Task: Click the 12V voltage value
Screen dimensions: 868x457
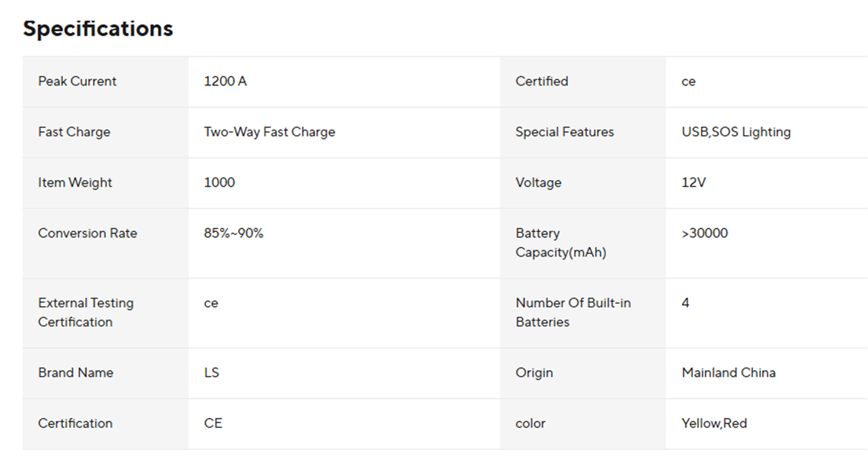Action: 693,183
